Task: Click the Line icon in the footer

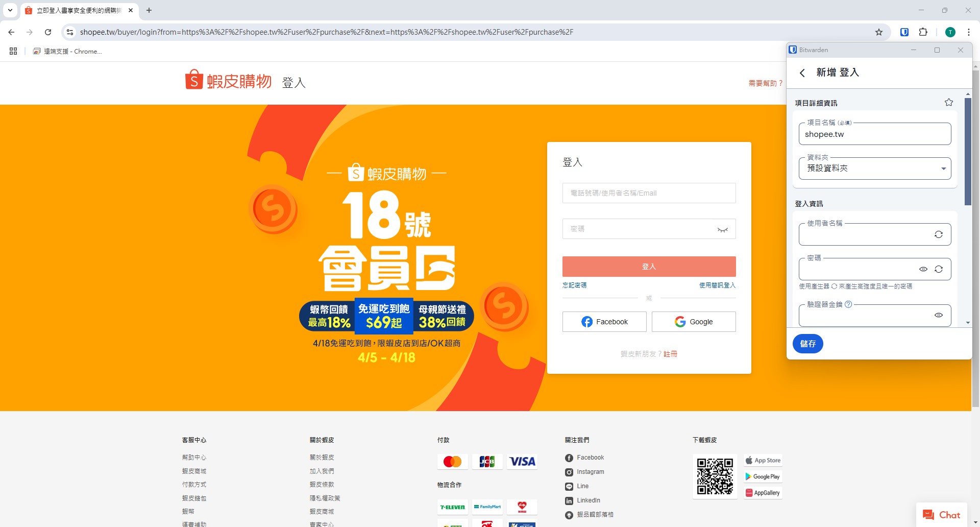Action: click(569, 486)
